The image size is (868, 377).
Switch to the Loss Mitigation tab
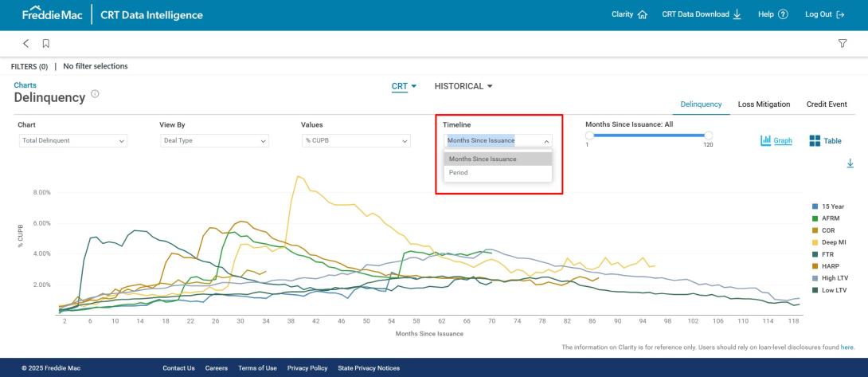coord(764,104)
